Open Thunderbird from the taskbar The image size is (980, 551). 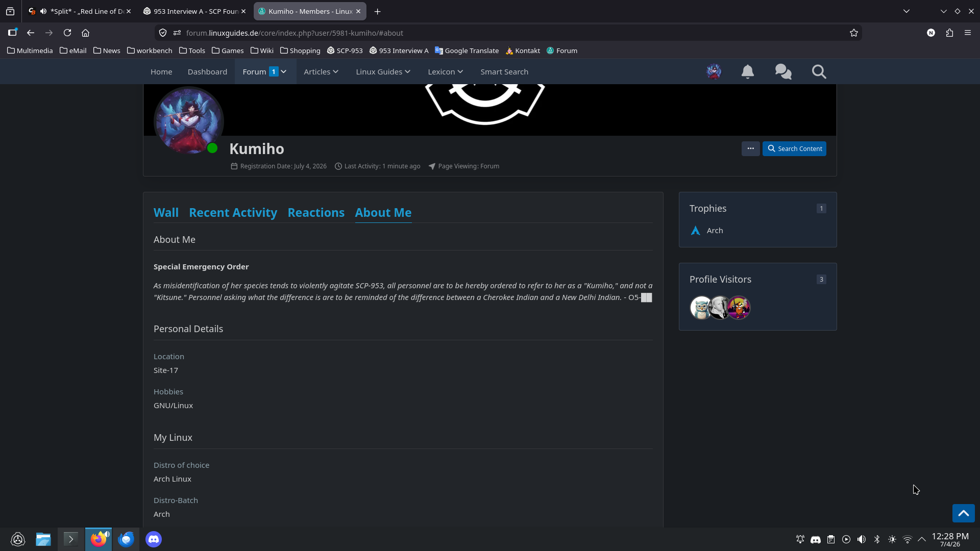coord(126,539)
